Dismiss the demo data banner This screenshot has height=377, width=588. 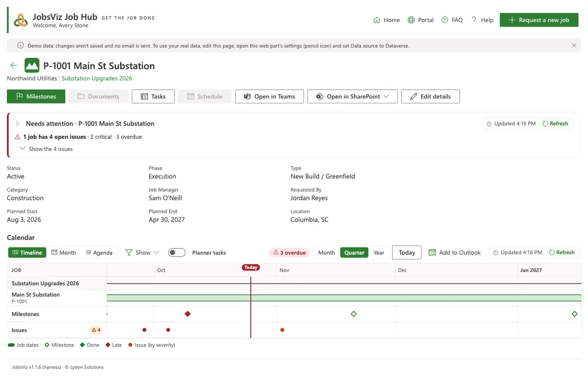(x=574, y=46)
